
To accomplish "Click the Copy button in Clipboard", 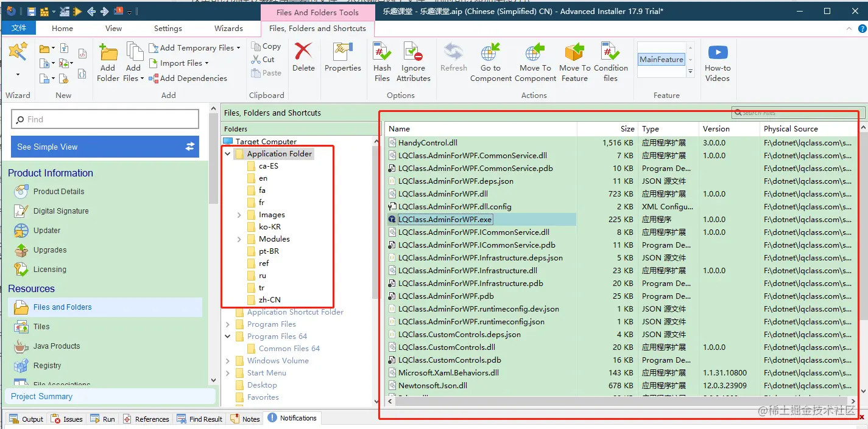I will pyautogui.click(x=266, y=46).
